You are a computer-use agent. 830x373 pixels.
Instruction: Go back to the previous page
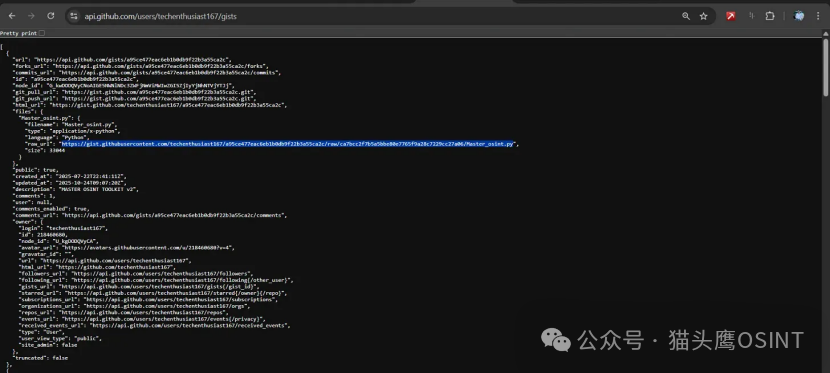[x=12, y=16]
